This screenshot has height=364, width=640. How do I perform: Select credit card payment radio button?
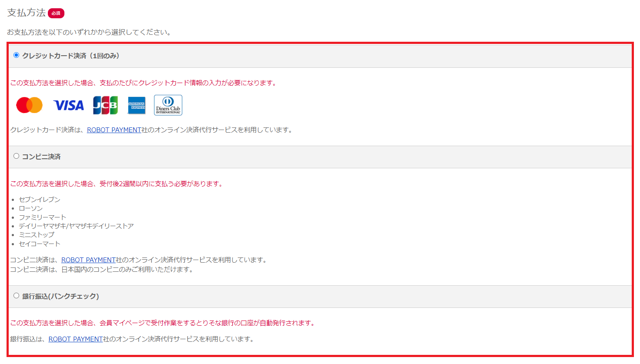16,55
